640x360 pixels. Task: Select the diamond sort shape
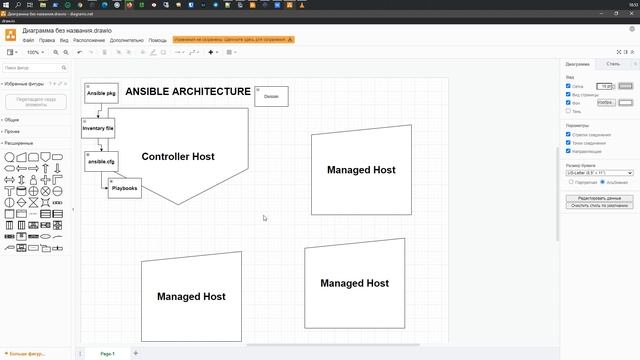[21, 202]
